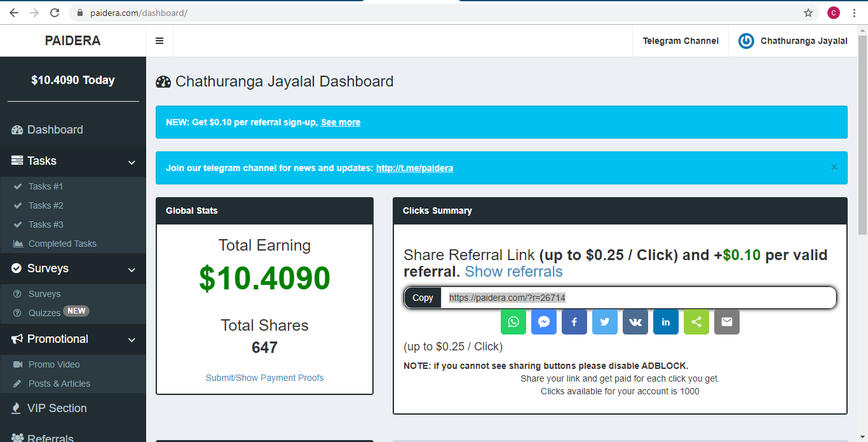The image size is (868, 442).
Task: Share referral link on VK icon
Action: pyautogui.click(x=635, y=322)
